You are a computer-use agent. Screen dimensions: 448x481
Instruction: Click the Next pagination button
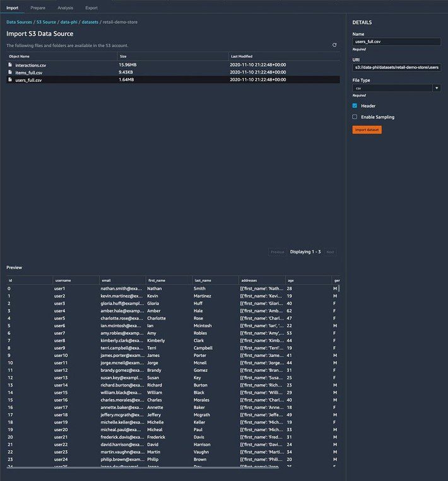pyautogui.click(x=330, y=252)
